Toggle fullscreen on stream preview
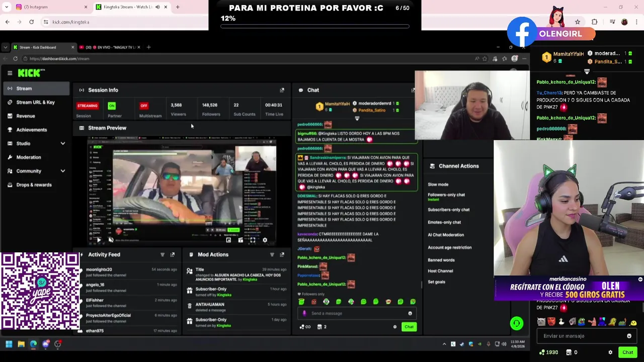 coord(253,240)
